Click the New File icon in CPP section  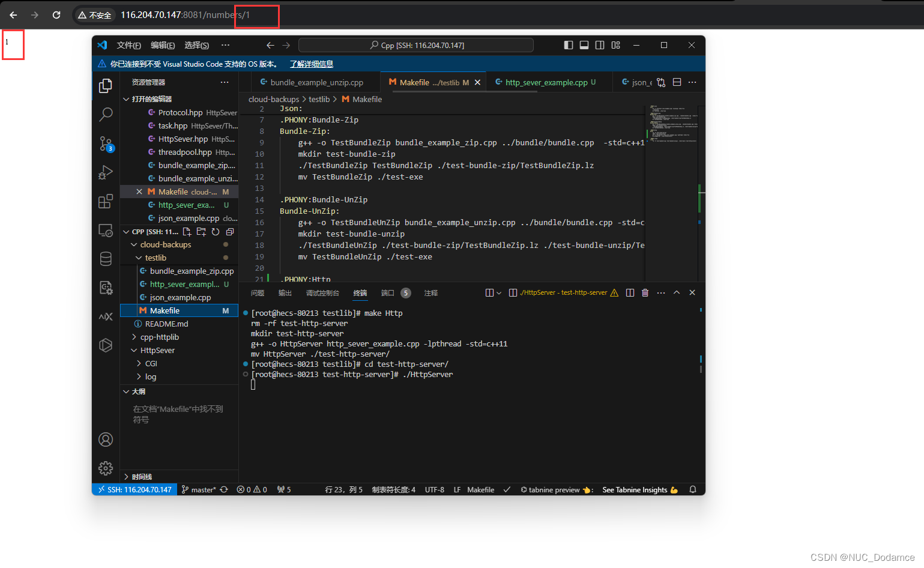coord(187,232)
